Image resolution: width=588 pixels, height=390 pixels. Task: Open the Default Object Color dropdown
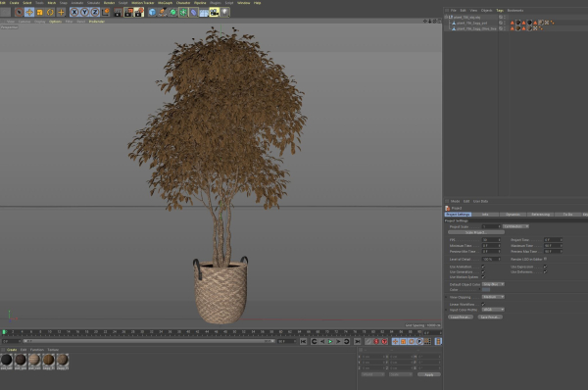[493, 284]
